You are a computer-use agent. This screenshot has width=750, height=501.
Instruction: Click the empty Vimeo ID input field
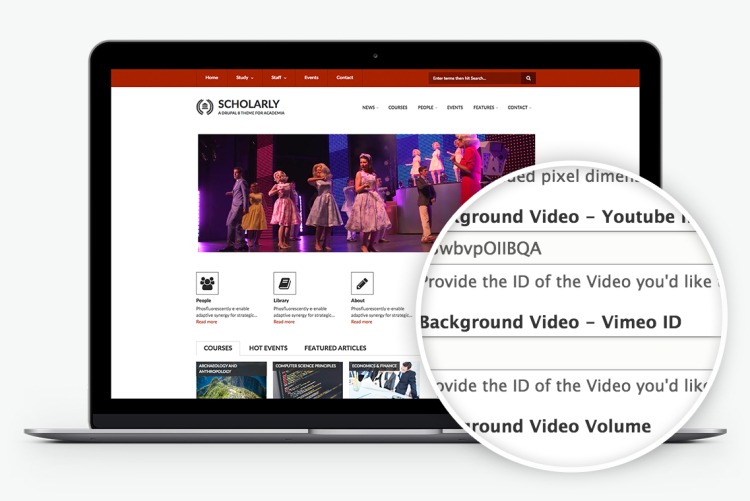pos(572,353)
